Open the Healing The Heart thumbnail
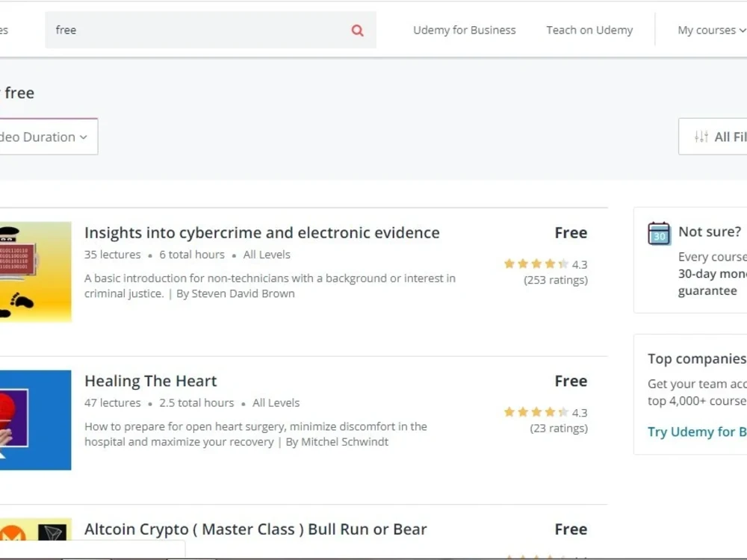This screenshot has width=747, height=560. click(x=36, y=420)
